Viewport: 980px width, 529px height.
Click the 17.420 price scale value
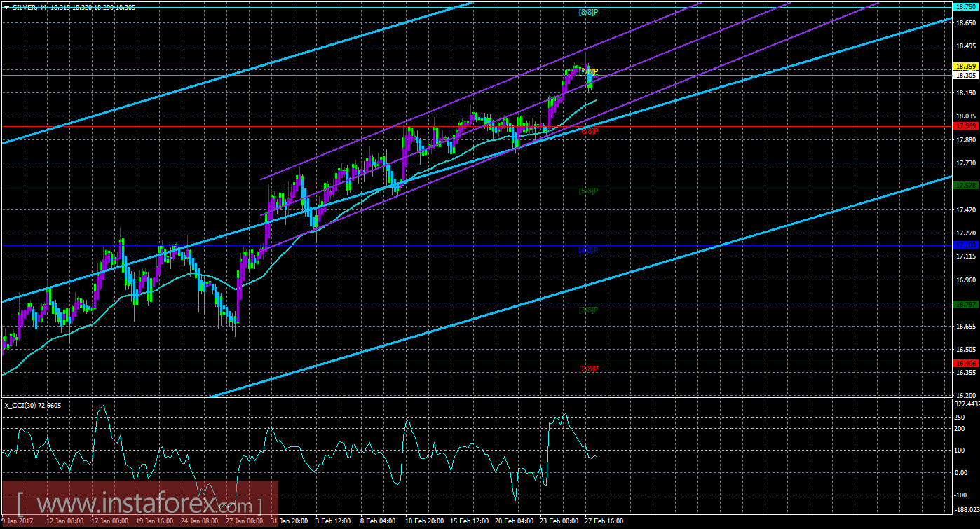point(965,209)
